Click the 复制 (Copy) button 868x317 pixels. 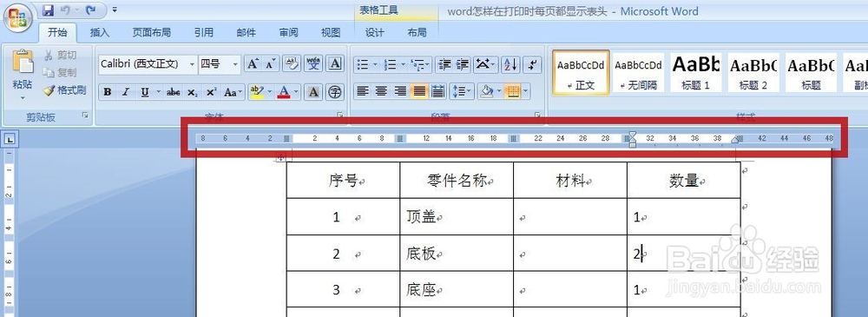(60, 73)
